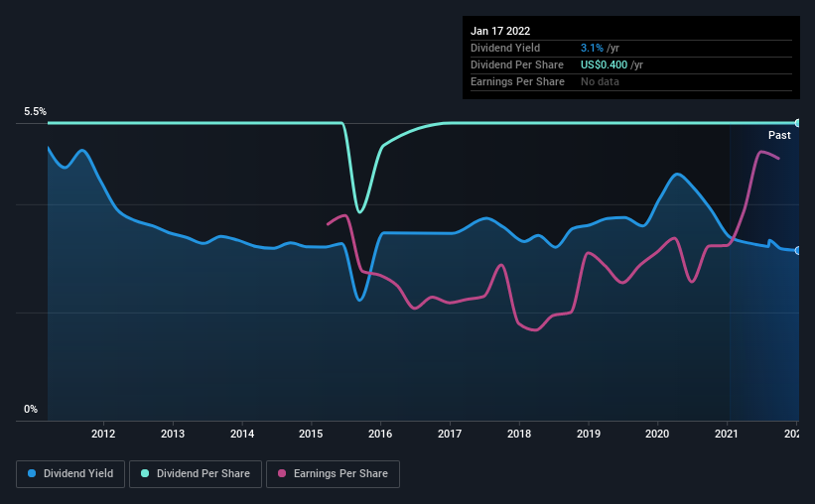Toggle the Earnings Per Share legend button
This screenshot has height=504, width=815.
[333, 474]
